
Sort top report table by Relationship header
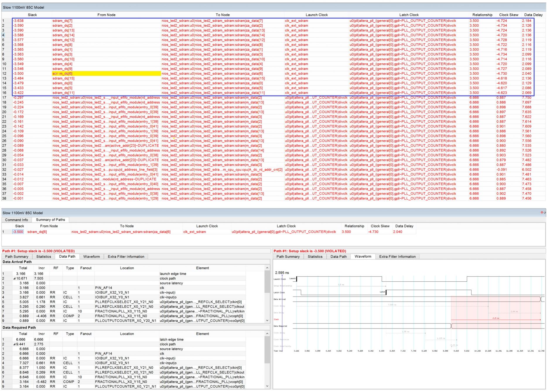(x=482, y=15)
